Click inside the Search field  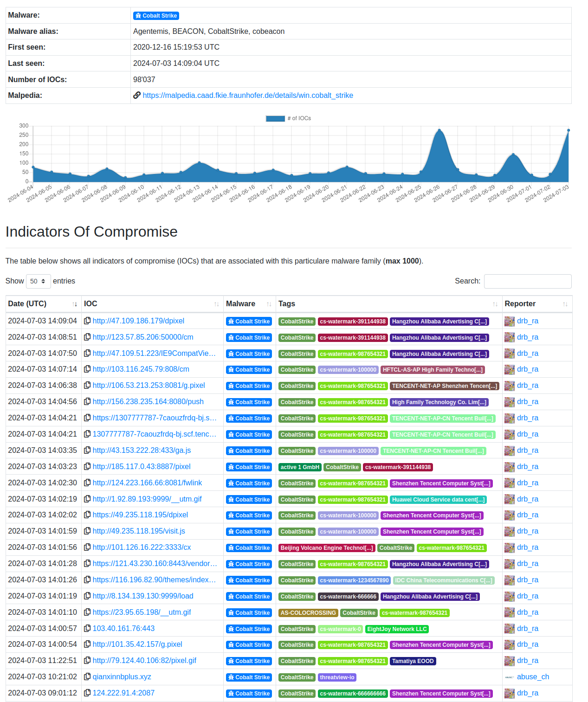(x=528, y=281)
